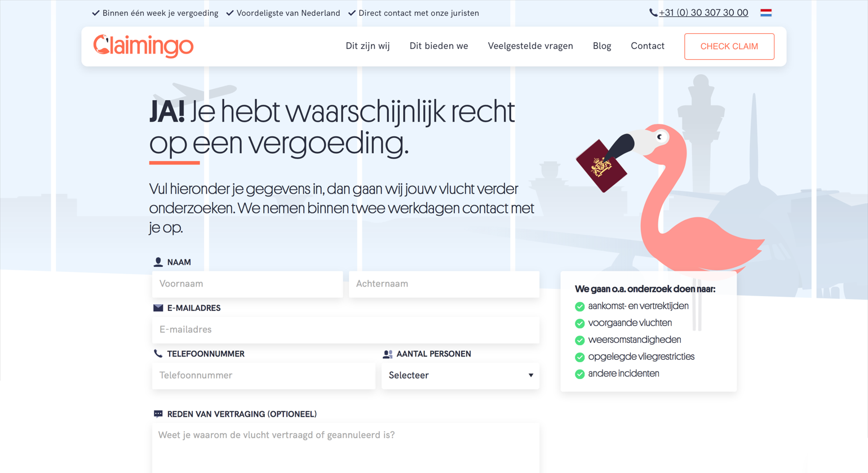This screenshot has width=868, height=473.
Task: Open the Aantal personen Selecteer dropdown
Action: 460,376
